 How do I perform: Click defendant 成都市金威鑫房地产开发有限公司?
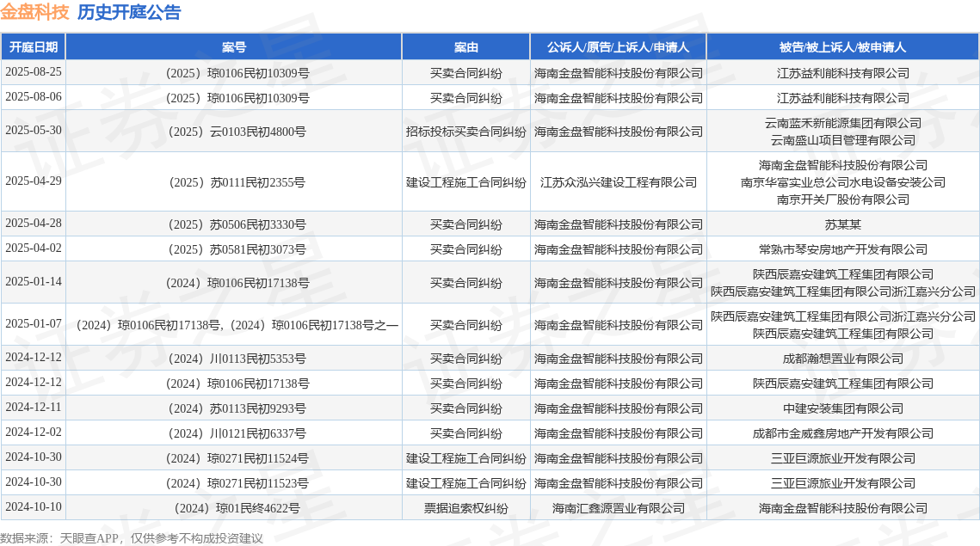pyautogui.click(x=842, y=433)
